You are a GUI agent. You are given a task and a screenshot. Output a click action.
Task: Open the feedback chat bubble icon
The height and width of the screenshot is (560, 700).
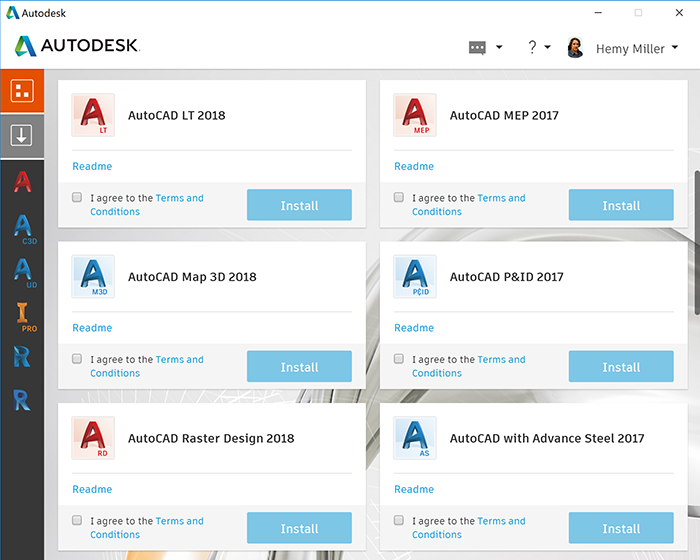(x=477, y=47)
